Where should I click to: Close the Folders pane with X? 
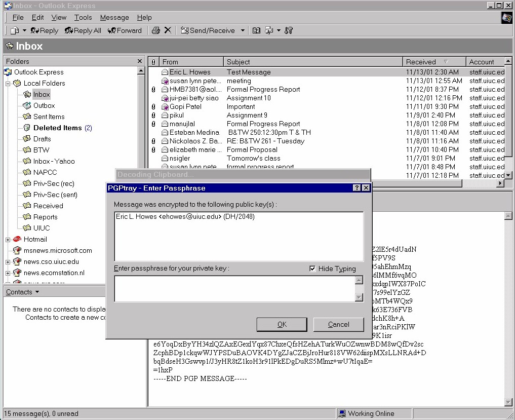tap(140, 61)
